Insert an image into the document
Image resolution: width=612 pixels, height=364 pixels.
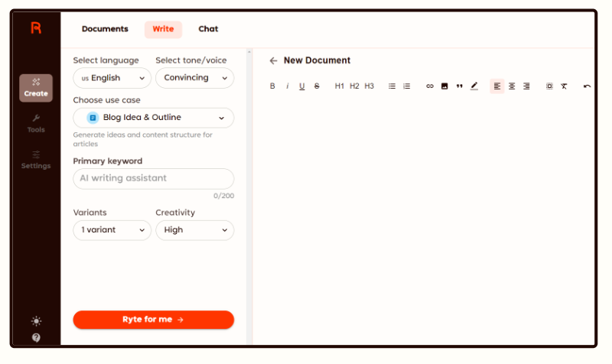pyautogui.click(x=444, y=86)
